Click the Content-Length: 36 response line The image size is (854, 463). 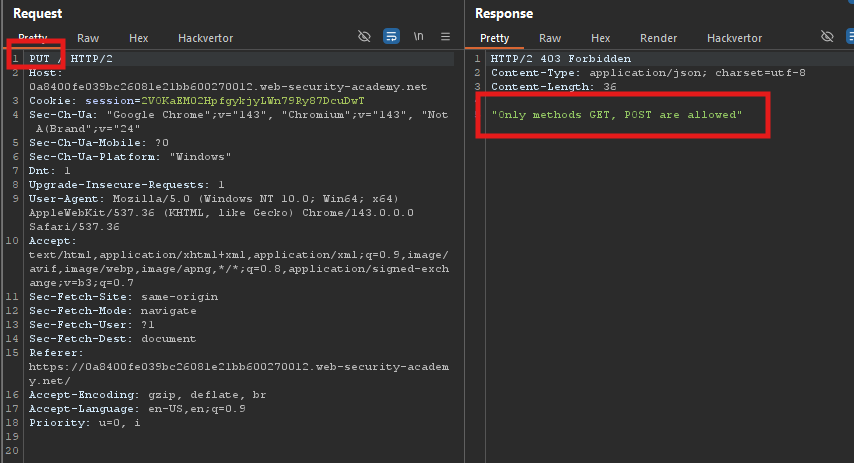point(554,87)
